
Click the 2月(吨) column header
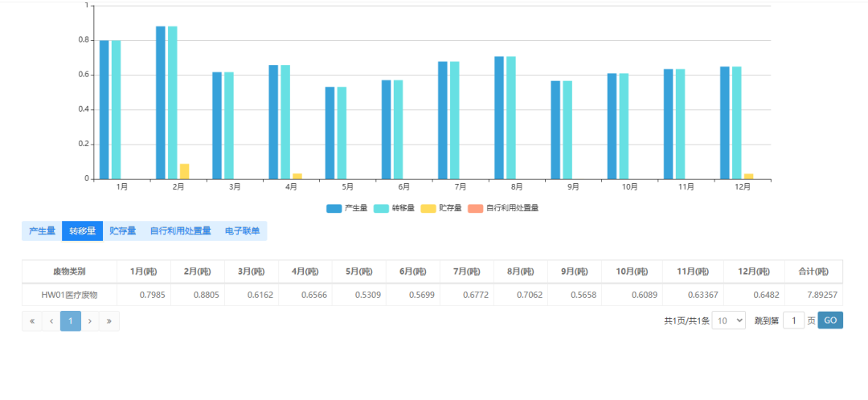[x=198, y=271]
